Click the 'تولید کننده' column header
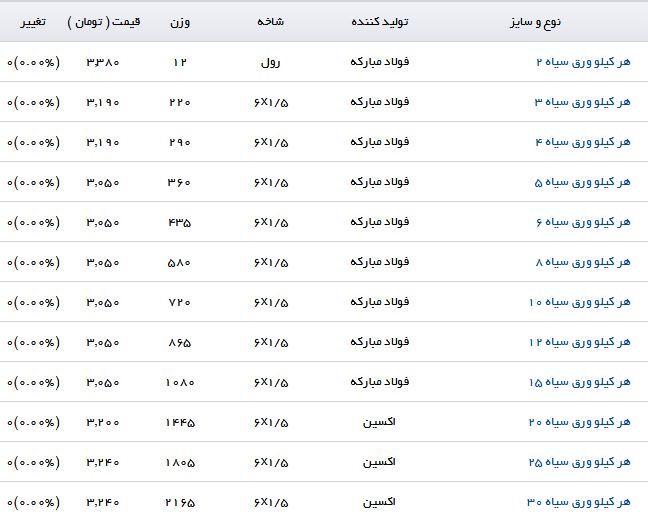648x520 pixels. click(x=380, y=22)
